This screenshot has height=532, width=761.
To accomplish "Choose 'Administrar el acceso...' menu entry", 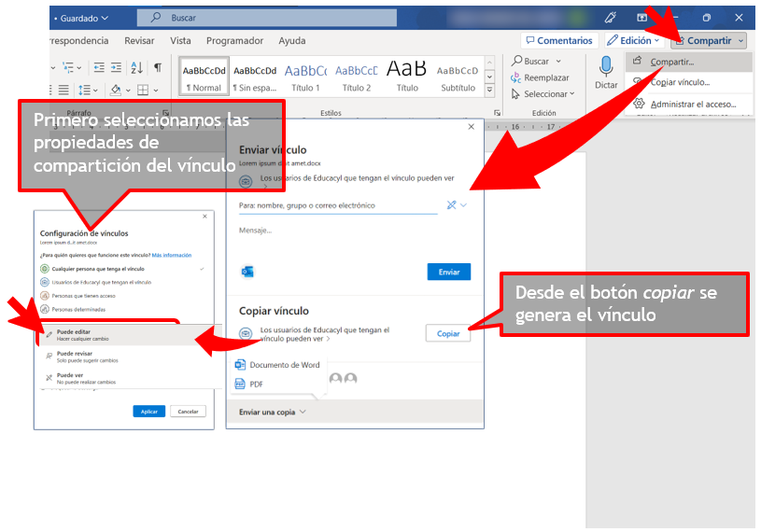I will coord(689,104).
